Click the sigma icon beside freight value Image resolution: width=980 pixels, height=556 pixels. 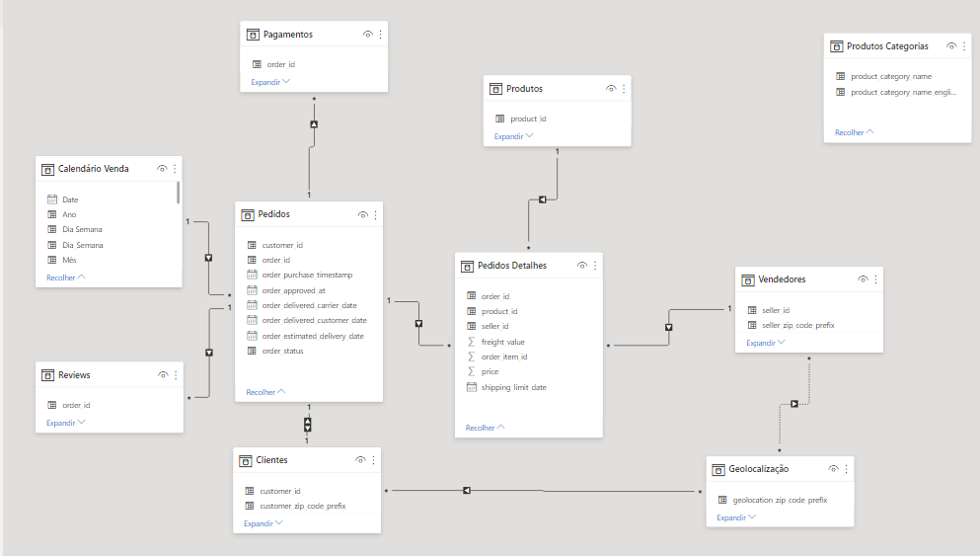pyautogui.click(x=472, y=342)
